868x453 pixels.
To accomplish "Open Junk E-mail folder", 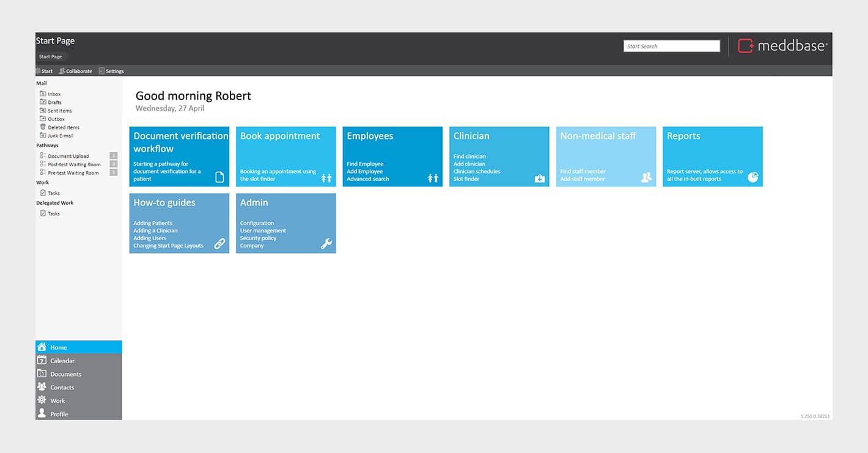I will click(x=60, y=136).
